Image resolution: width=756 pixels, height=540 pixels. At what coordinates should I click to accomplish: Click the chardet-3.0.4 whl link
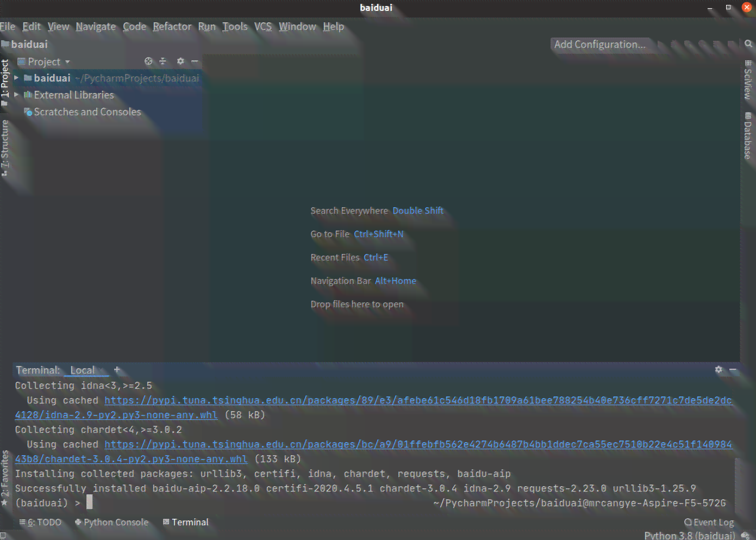(x=131, y=460)
